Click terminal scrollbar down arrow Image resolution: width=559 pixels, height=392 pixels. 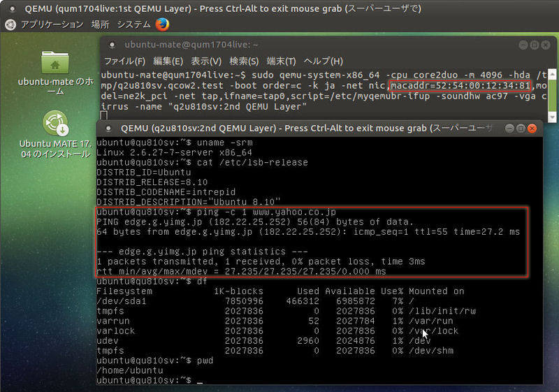coord(552,117)
